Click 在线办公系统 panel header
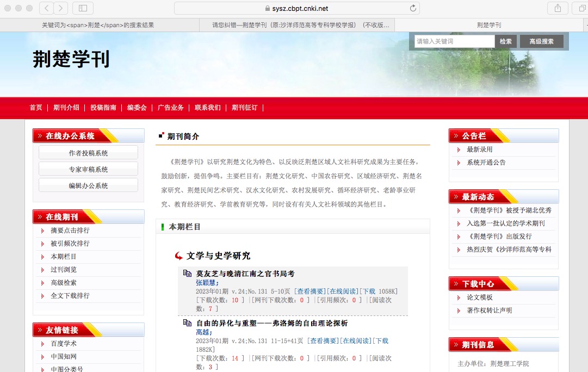This screenshot has height=372, width=588. coord(89,136)
